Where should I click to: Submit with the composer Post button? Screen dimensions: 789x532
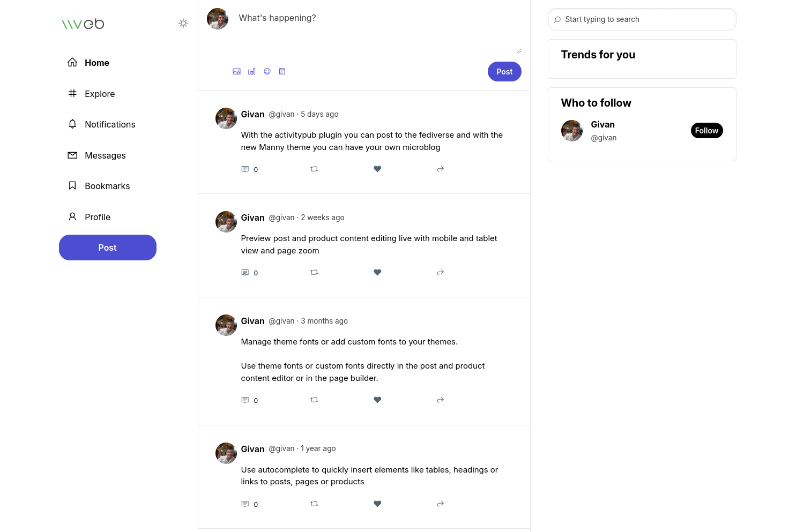coord(504,72)
